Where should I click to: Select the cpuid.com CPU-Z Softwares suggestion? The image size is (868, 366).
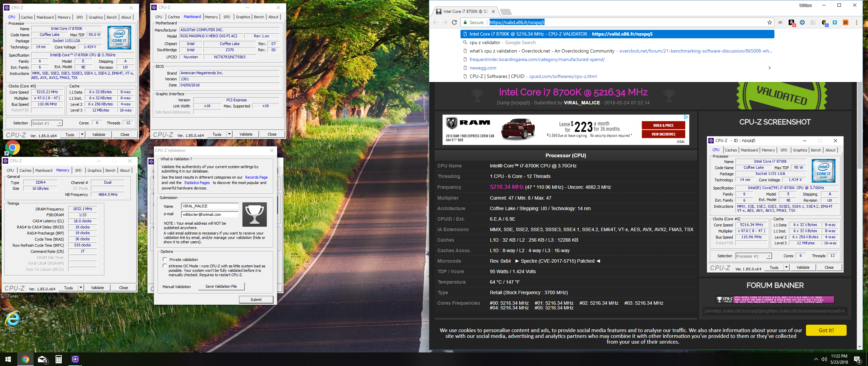coord(617,76)
